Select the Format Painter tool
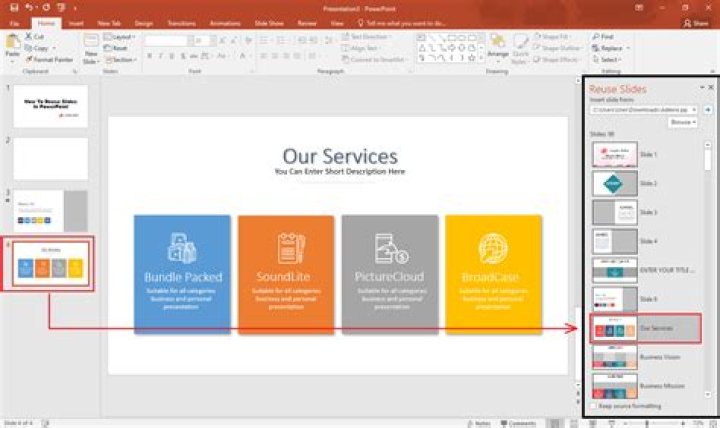The height and width of the screenshot is (428, 720). coord(52,59)
